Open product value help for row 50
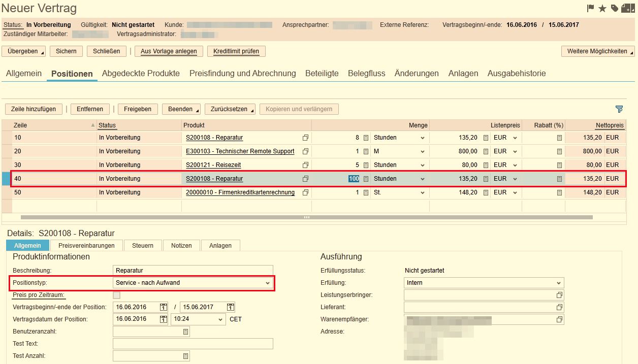This screenshot has width=638, height=364. pos(305,192)
